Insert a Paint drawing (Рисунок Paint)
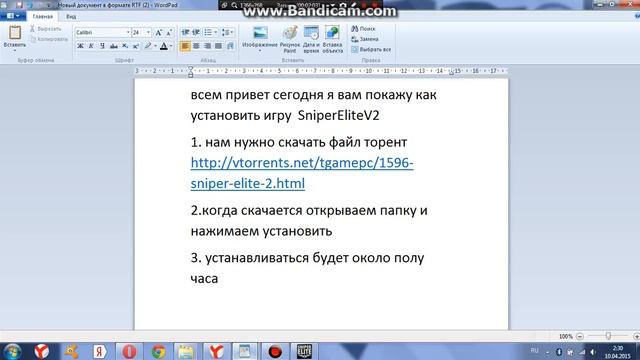Screen dimensions: 640x360 (x=290, y=39)
